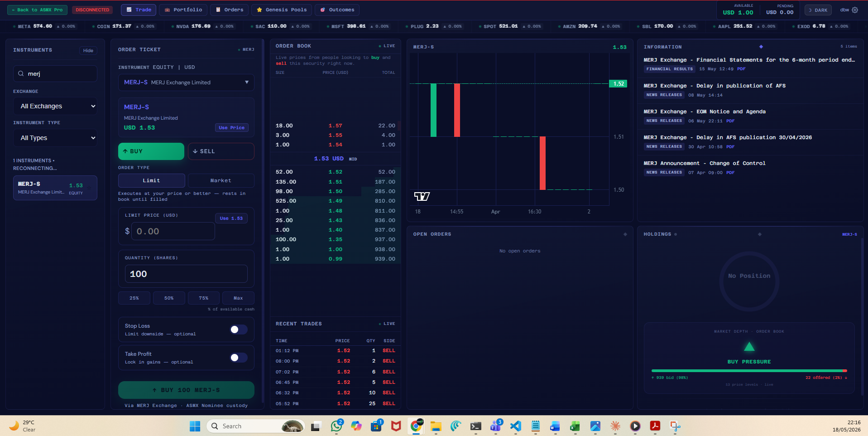Open Adobe Acrobat from the taskbar
The width and height of the screenshot is (868, 436).
(655, 426)
